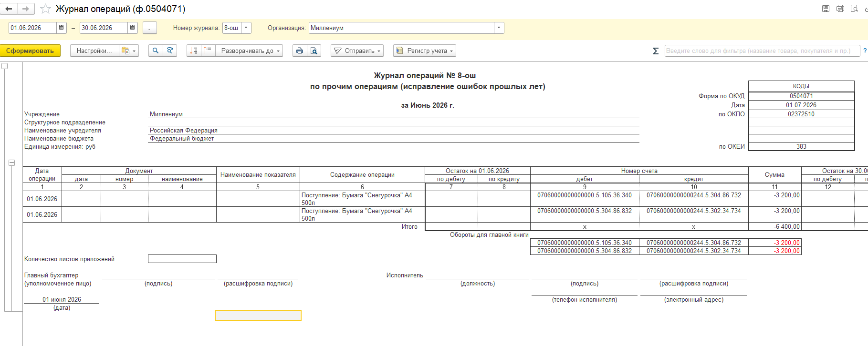This screenshot has height=346, width=868.
Task: Print the report from toolbar
Action: tap(299, 51)
